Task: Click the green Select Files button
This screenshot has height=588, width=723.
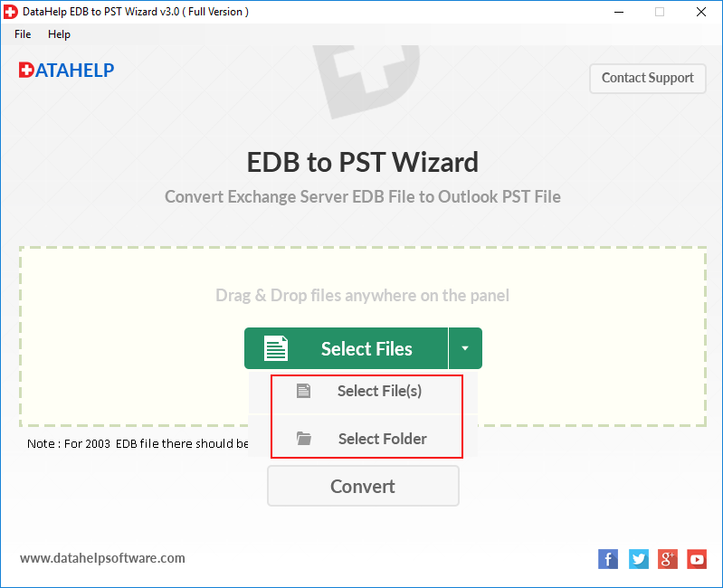Action: coord(347,348)
